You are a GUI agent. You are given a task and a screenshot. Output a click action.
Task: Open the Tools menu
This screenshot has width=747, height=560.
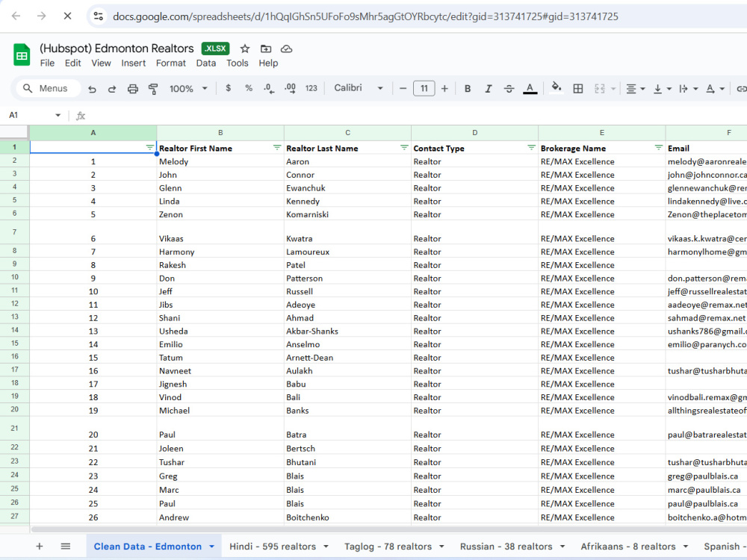238,63
